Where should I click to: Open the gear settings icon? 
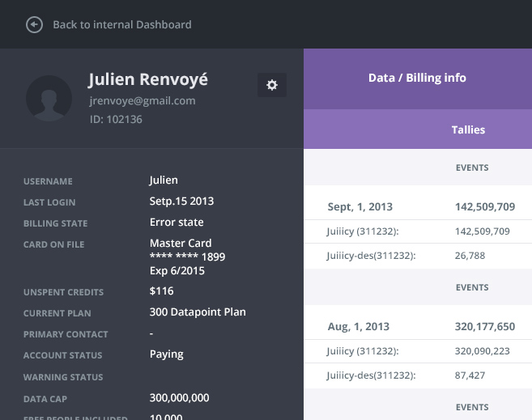[272, 85]
